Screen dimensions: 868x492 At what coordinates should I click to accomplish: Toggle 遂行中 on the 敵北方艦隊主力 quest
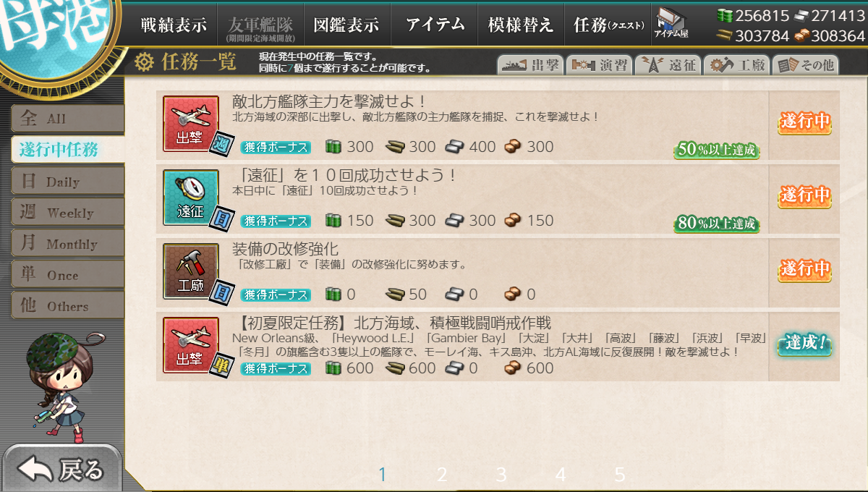[x=804, y=122]
